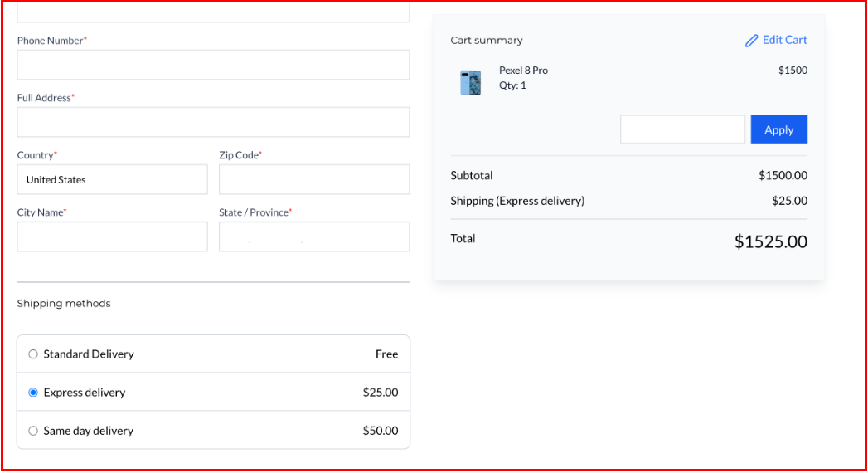This screenshot has width=868, height=473.
Task: Click the pencil icon beside Edit Cart
Action: pyautogui.click(x=751, y=41)
